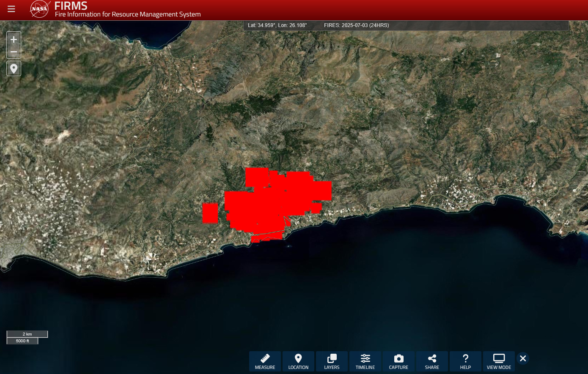Viewport: 588px width, 374px height.
Task: Click the 5000 ft scale bar
Action: (22, 341)
